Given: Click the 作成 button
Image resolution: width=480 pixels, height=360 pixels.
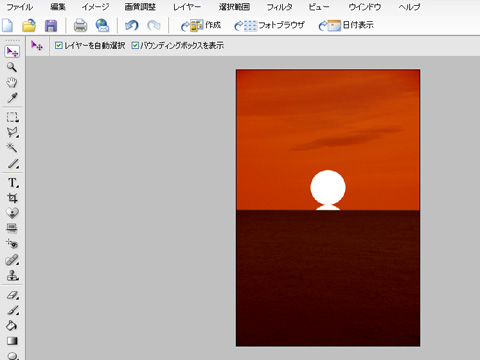Looking at the screenshot, I should coord(201,25).
